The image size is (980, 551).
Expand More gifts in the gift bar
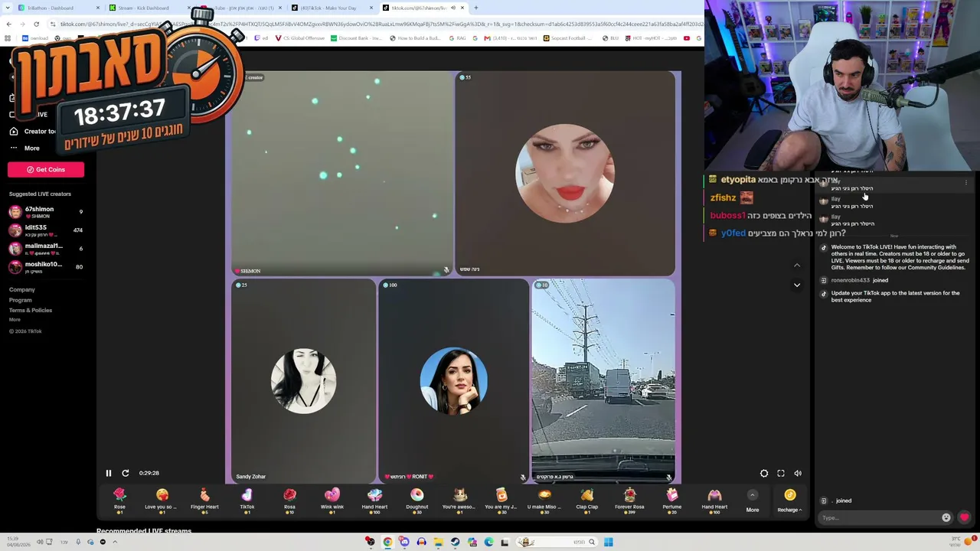tap(753, 500)
